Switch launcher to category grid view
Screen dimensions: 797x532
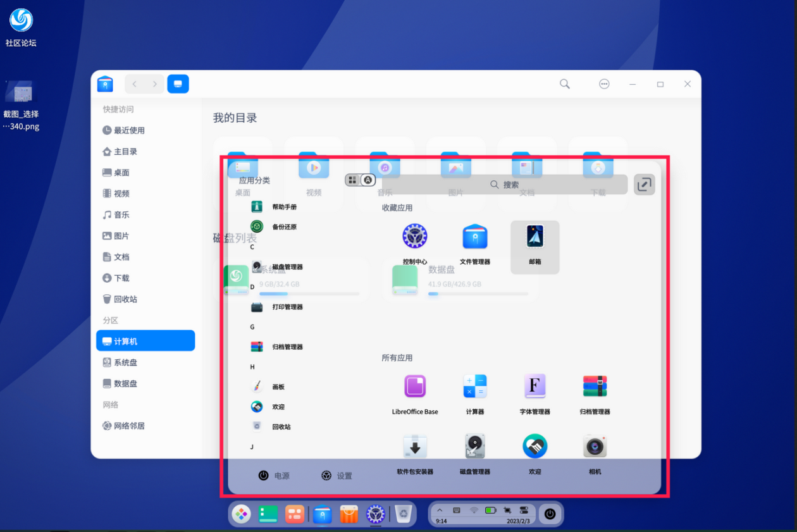[352, 180]
